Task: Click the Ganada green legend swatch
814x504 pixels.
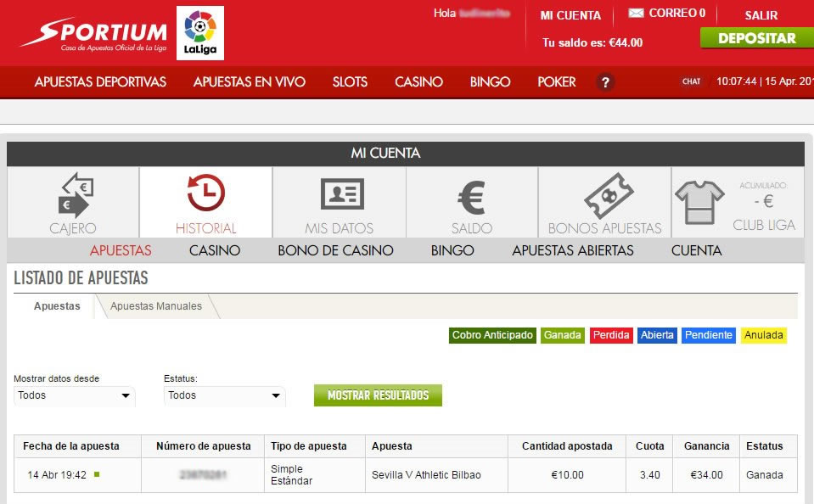Action: pyautogui.click(x=562, y=335)
